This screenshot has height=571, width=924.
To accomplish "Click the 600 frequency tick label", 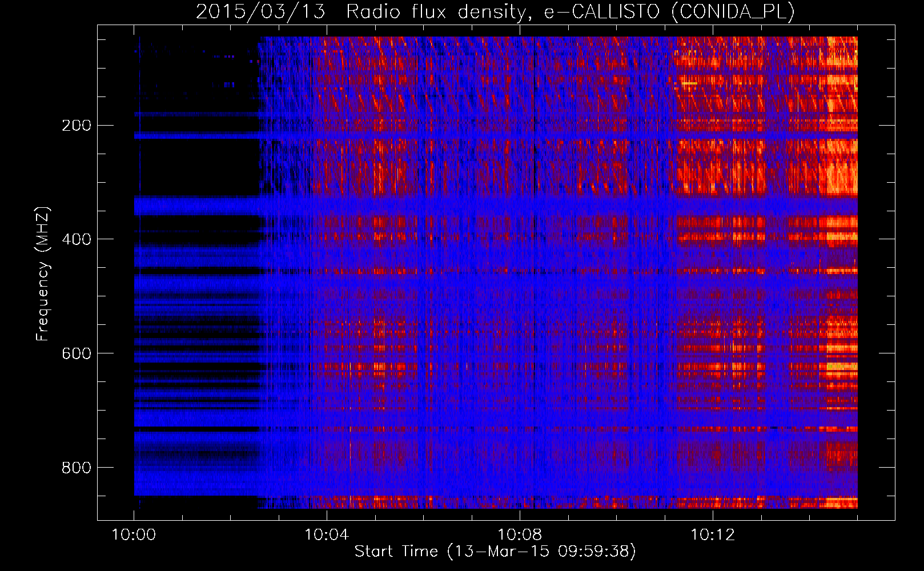I will [x=77, y=353].
